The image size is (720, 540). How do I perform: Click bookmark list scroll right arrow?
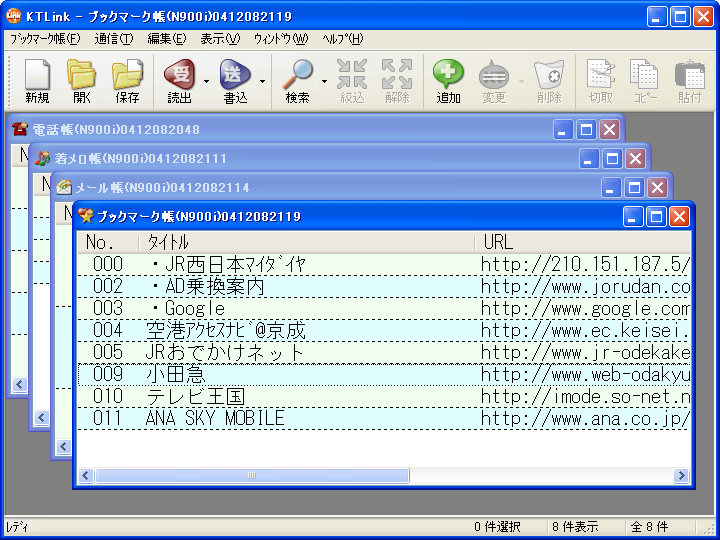pos(682,475)
